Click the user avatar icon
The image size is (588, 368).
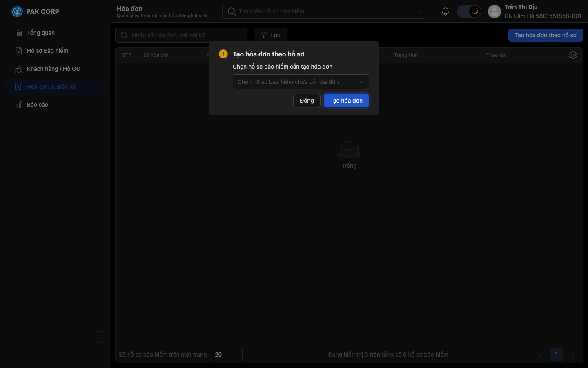494,11
